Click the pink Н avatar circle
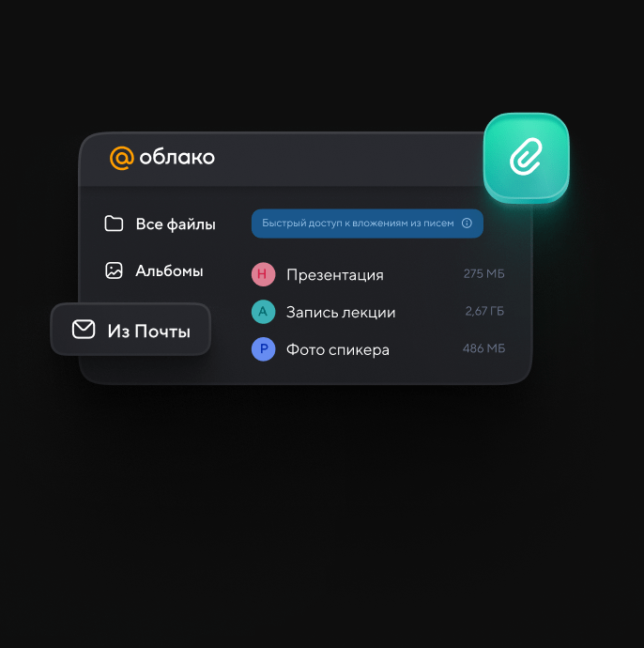The width and height of the screenshot is (644, 648). click(263, 274)
